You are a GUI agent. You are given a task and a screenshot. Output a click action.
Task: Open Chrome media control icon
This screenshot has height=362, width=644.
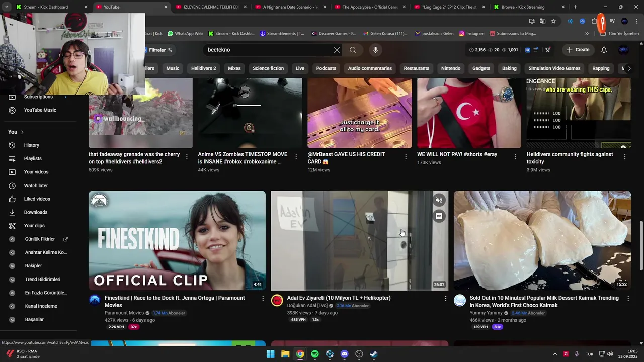(612, 21)
